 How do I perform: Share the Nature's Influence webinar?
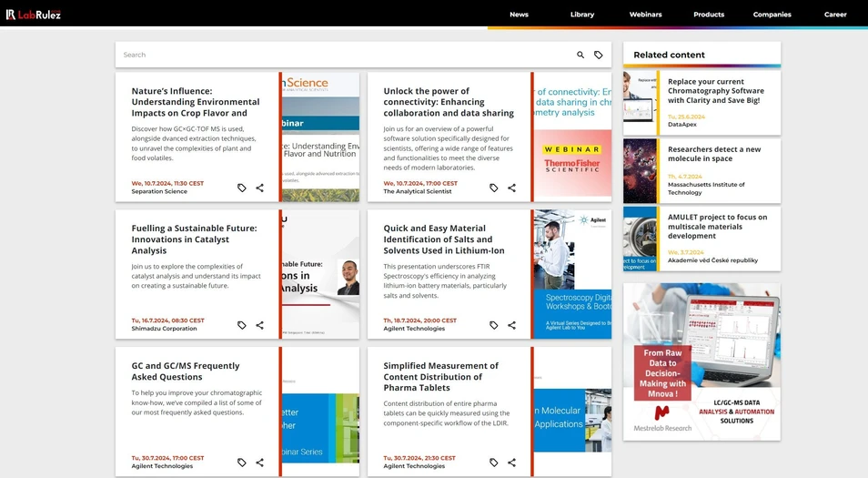(x=259, y=188)
